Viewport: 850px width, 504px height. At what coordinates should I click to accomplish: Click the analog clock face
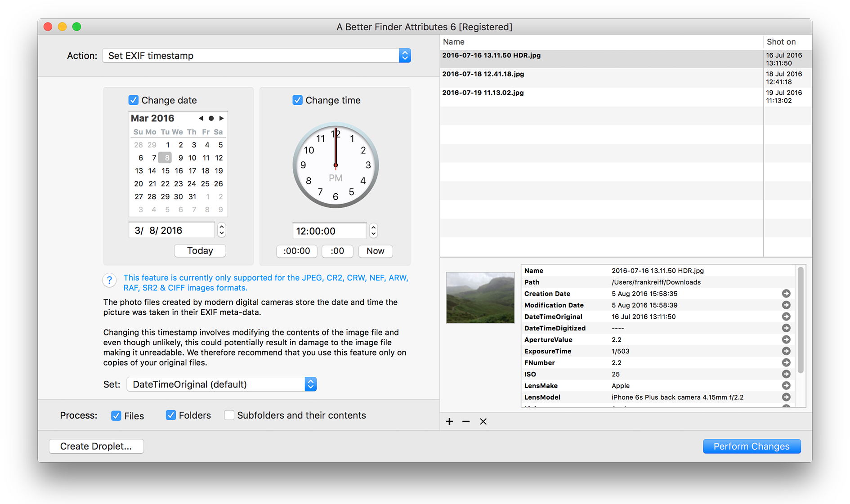[336, 165]
